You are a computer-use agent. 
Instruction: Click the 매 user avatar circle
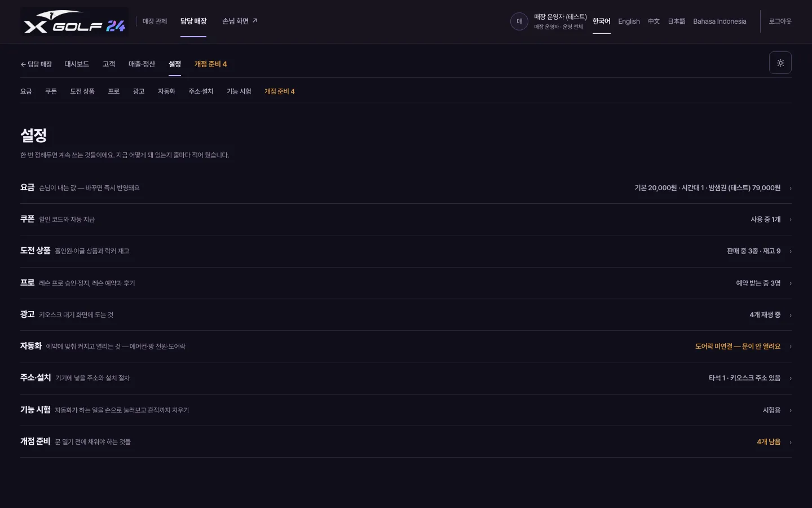[519, 21]
